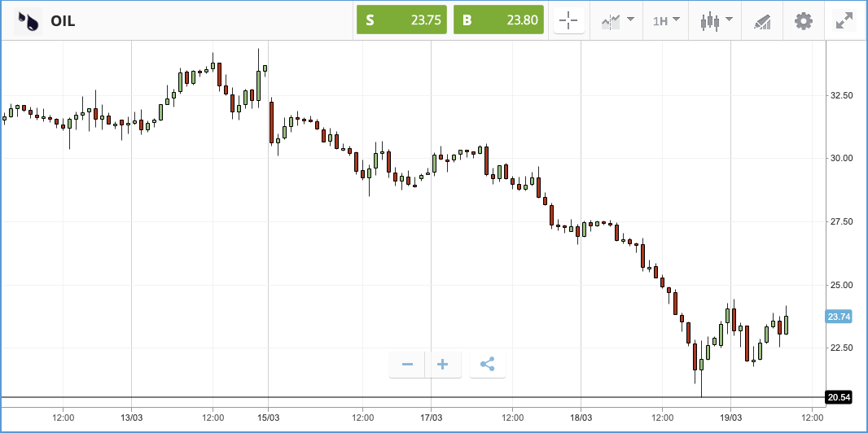Expand the compare indicators dropdown arrow
868x433 pixels.
point(630,20)
